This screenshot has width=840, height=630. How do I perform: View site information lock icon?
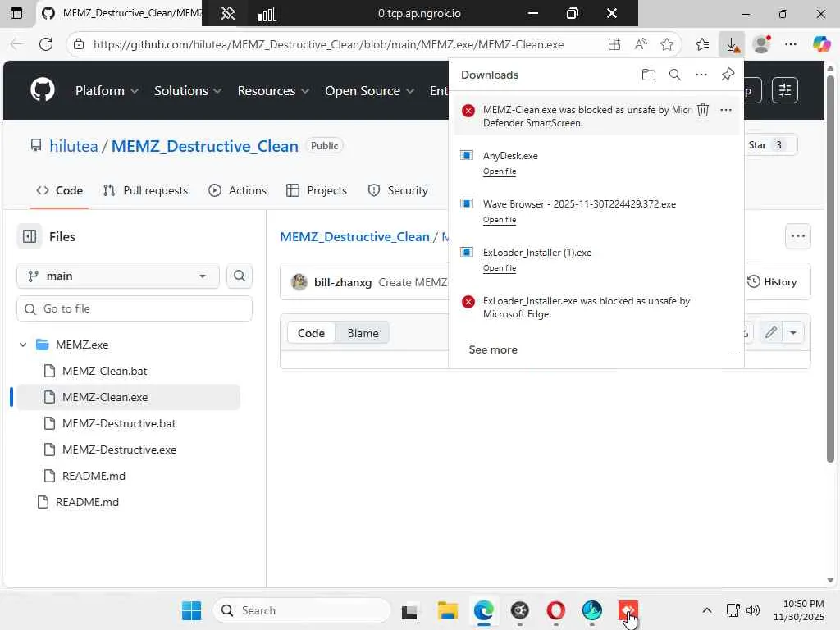[79, 44]
